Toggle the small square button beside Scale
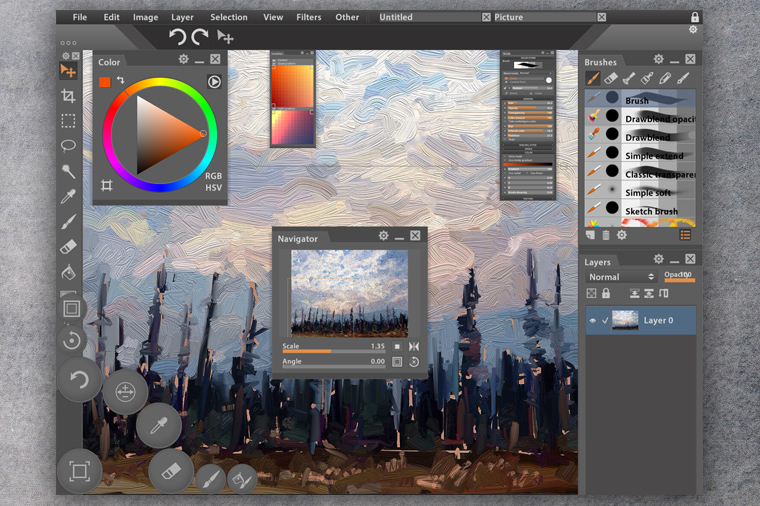Screen dimensions: 760x506 coord(397,347)
